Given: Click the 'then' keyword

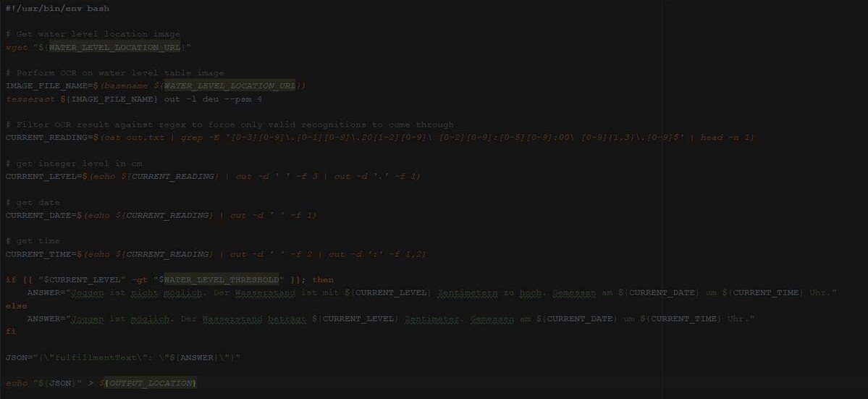Looking at the screenshot, I should (x=323, y=280).
